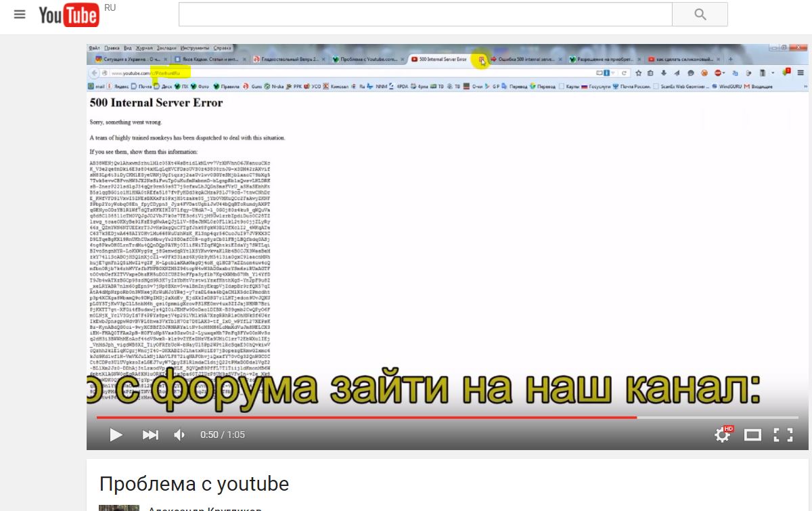Open the HD settings gear menu

[723, 435]
